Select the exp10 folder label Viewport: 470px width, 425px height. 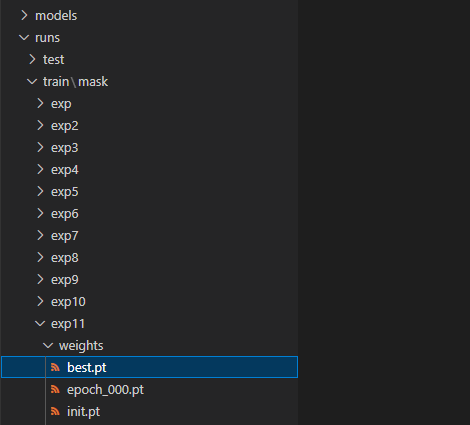pyautogui.click(x=68, y=302)
